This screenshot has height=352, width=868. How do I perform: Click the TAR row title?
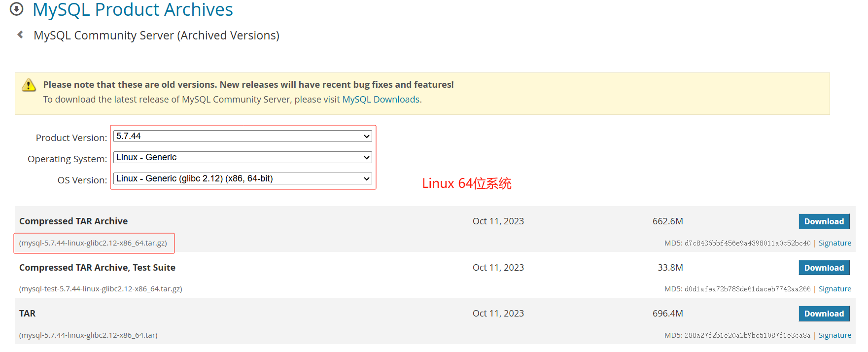coord(27,314)
